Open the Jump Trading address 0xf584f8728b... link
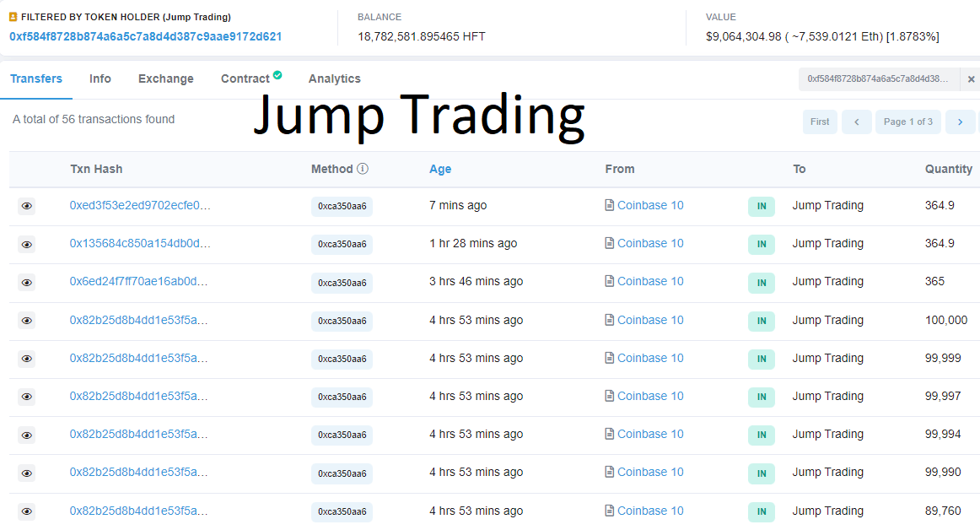 pos(146,37)
